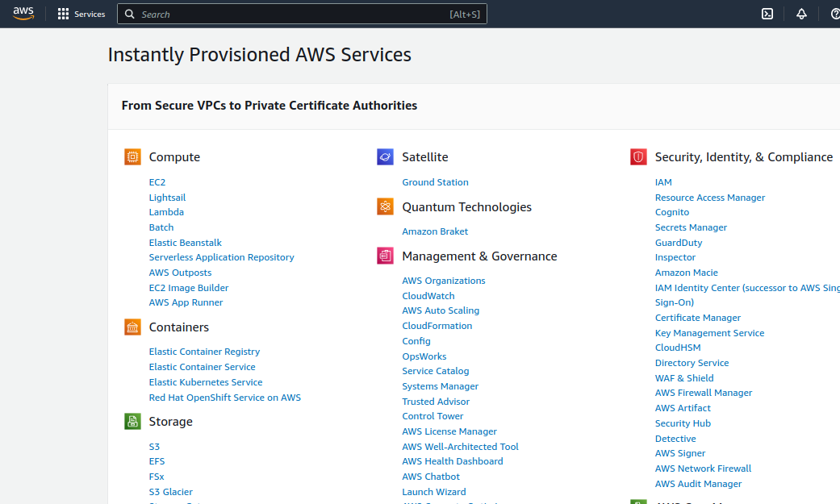Go to AWS Audit Manager
This screenshot has width=840, height=504.
click(698, 484)
